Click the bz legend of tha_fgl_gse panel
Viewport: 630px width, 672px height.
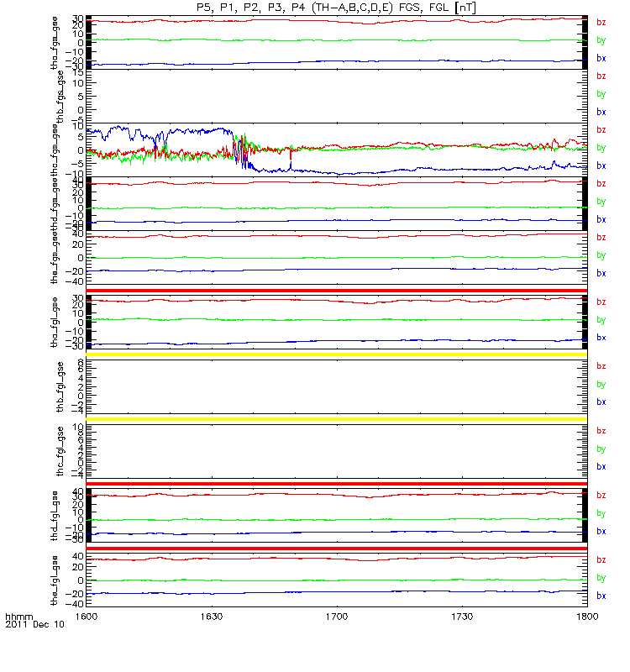coord(601,302)
